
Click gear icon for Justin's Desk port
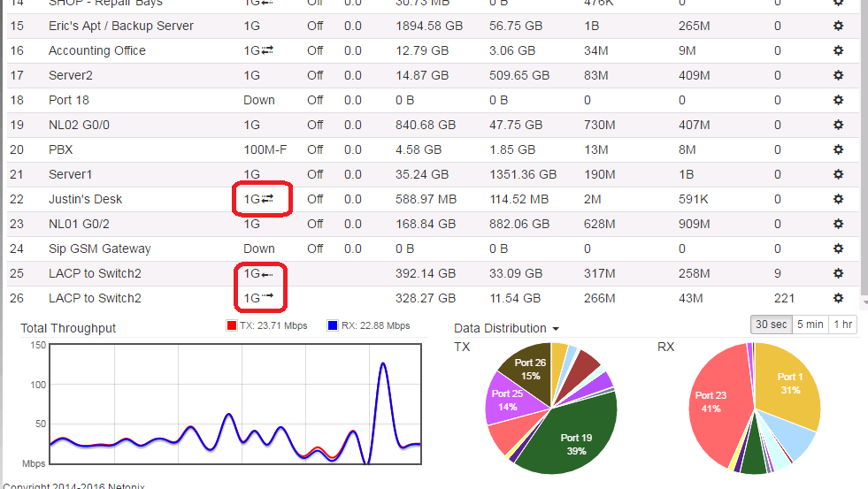coord(838,199)
